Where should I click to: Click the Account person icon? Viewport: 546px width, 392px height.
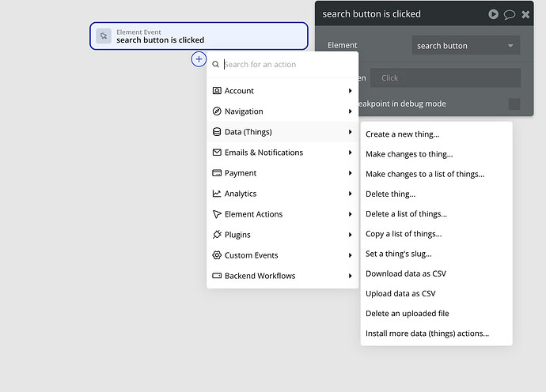(x=217, y=91)
